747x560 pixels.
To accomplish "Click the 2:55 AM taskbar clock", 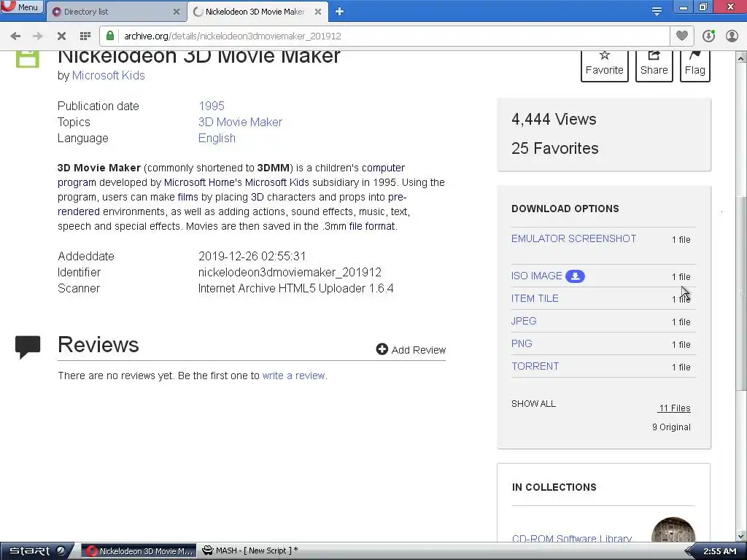I will [719, 551].
